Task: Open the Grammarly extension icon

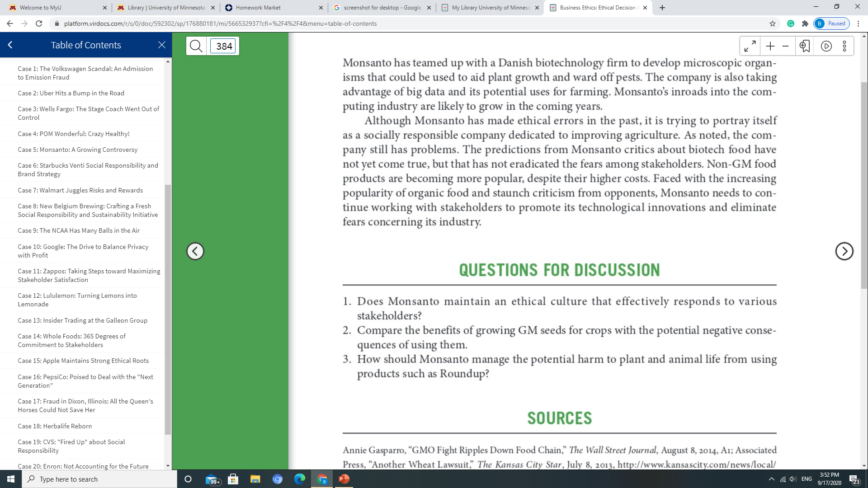Action: coord(791,23)
